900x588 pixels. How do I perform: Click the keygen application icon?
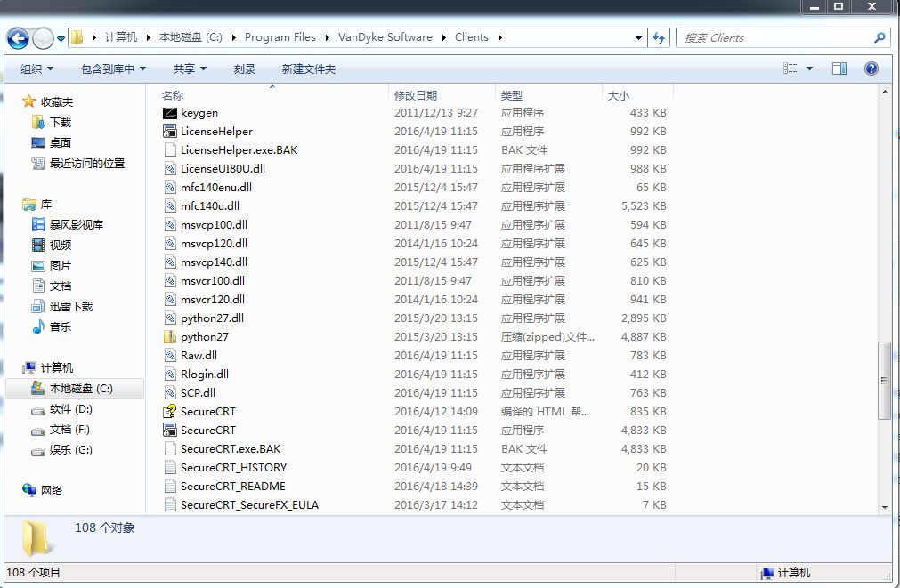click(x=170, y=113)
